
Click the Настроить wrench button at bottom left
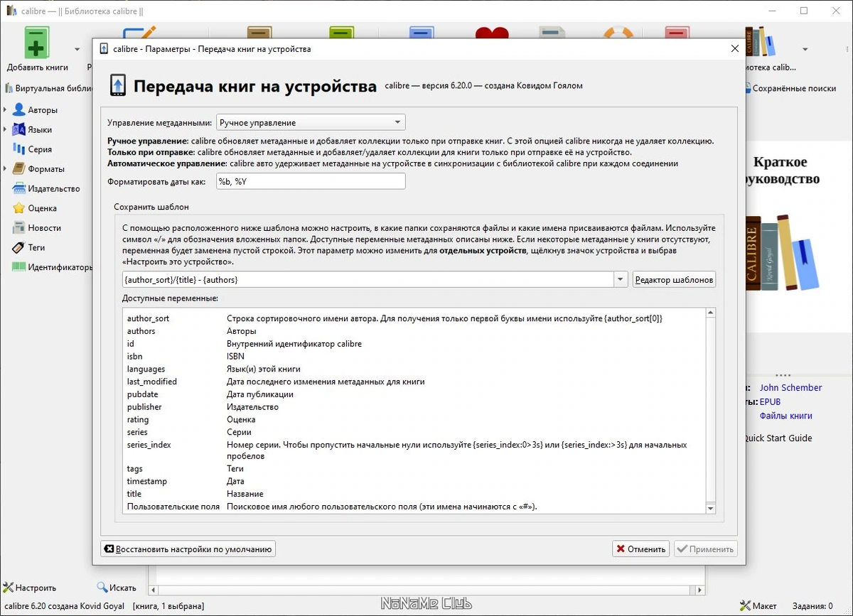click(30, 588)
